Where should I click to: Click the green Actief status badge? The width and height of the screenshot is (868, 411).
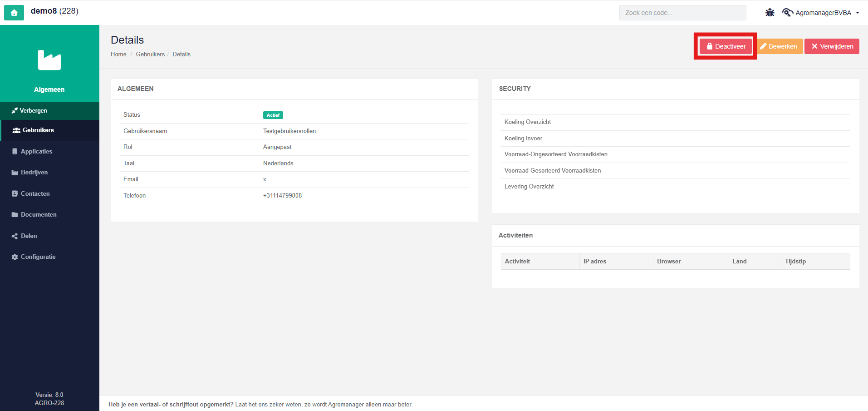[x=273, y=115]
